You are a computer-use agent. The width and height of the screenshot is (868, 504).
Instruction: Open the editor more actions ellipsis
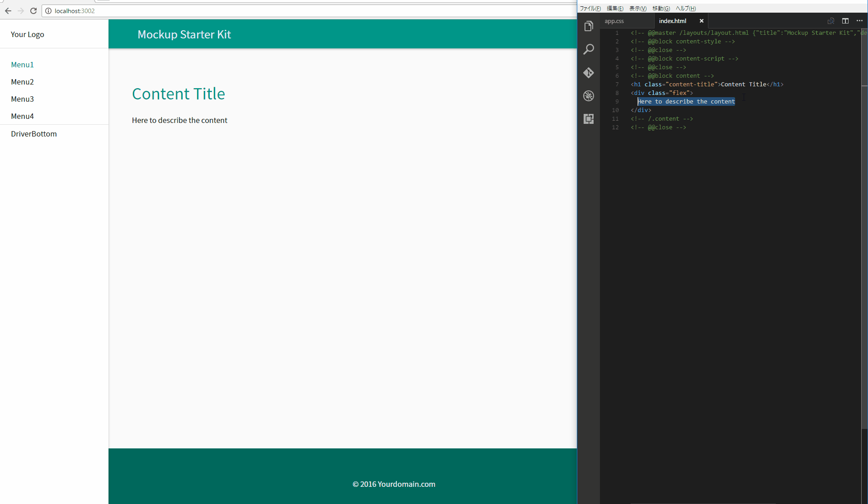tap(859, 21)
